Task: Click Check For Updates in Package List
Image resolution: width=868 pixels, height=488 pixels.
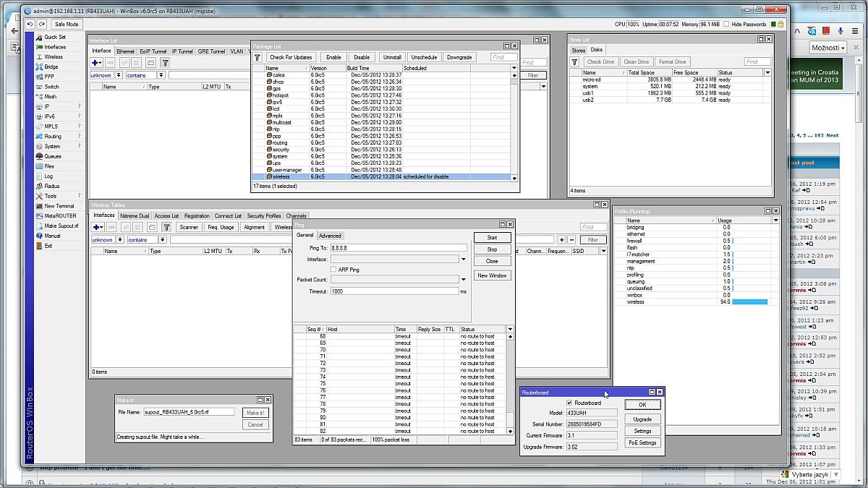Action: tap(289, 56)
